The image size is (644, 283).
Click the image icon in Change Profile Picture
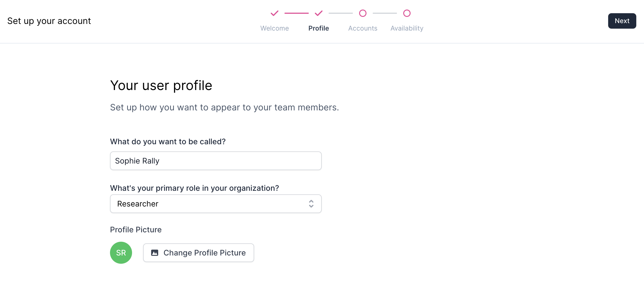click(155, 253)
